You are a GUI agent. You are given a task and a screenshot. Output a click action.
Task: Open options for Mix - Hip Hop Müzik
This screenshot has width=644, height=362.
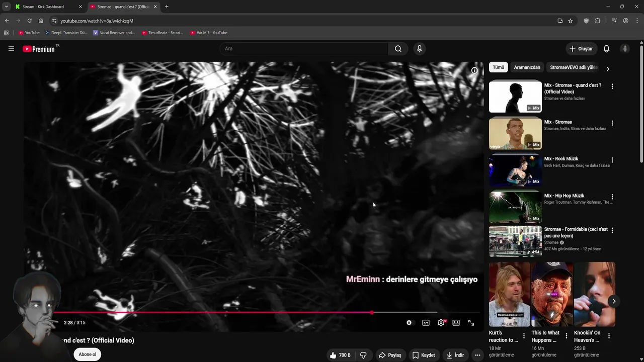click(x=612, y=197)
